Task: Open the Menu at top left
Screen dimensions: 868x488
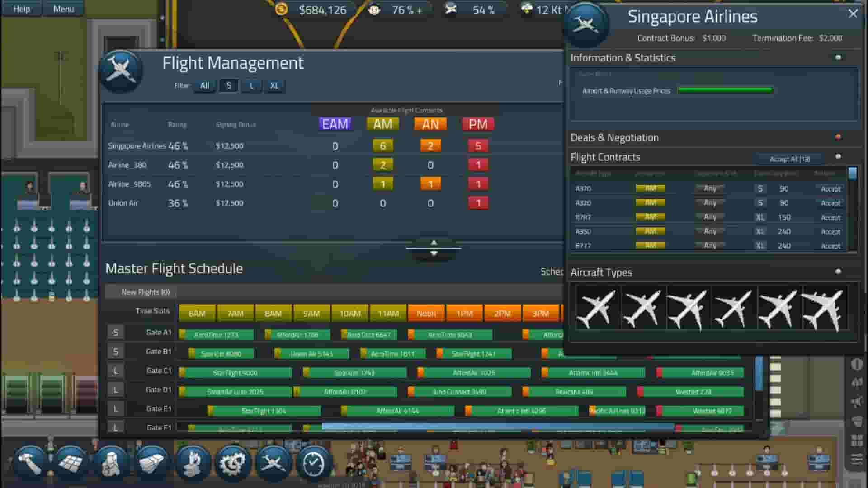Action: coord(63,9)
